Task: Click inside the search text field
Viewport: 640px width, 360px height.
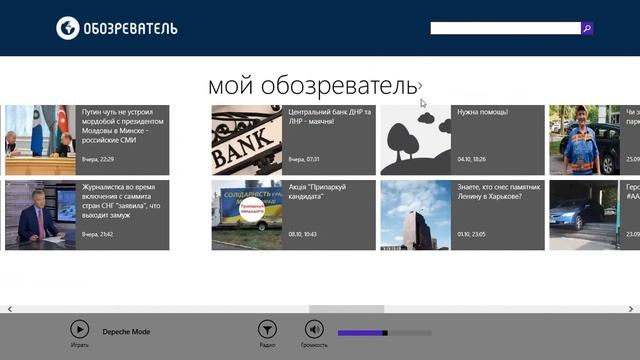Action: coord(505,28)
